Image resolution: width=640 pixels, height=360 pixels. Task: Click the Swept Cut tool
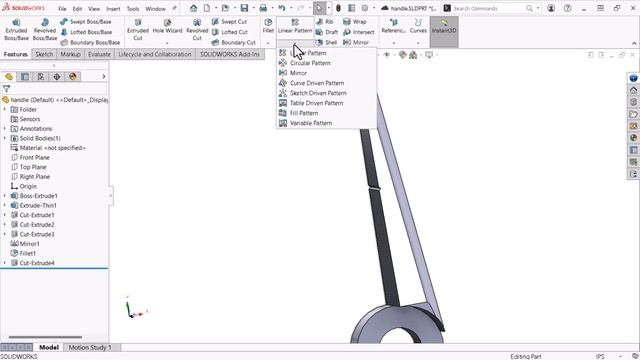pyautogui.click(x=229, y=22)
